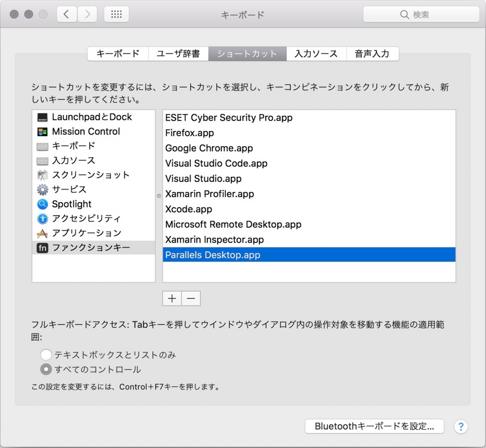
Task: Select Mission Control category
Action: pos(93,131)
